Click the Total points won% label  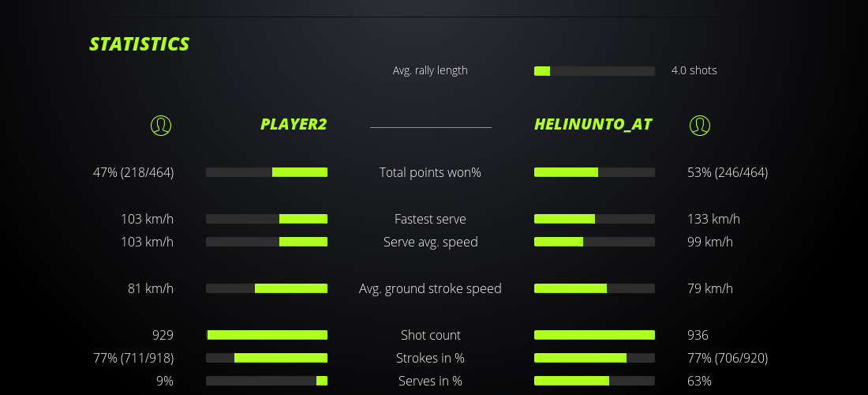[x=430, y=172]
